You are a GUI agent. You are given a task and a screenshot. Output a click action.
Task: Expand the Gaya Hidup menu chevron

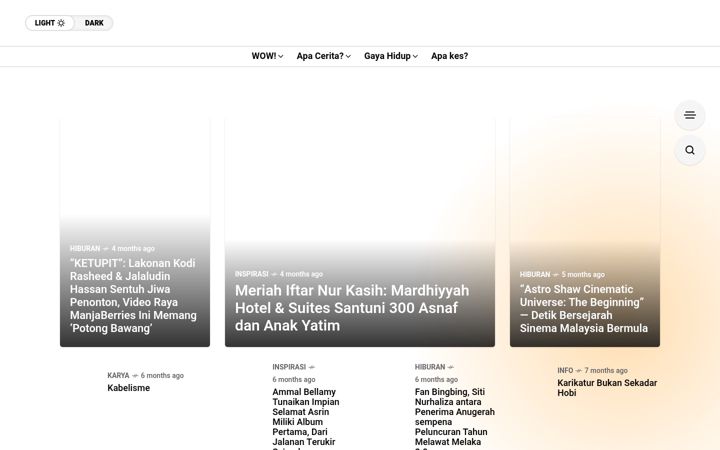point(415,56)
